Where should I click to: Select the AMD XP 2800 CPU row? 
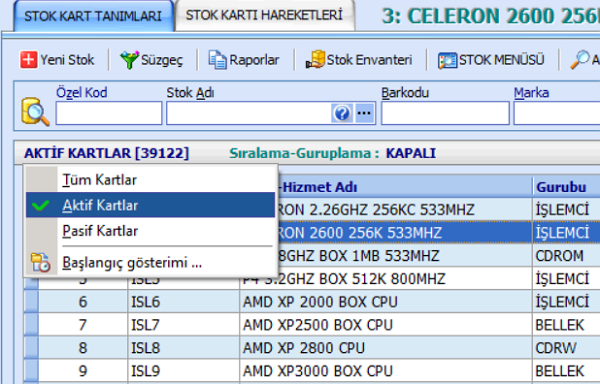pyautogui.click(x=311, y=348)
